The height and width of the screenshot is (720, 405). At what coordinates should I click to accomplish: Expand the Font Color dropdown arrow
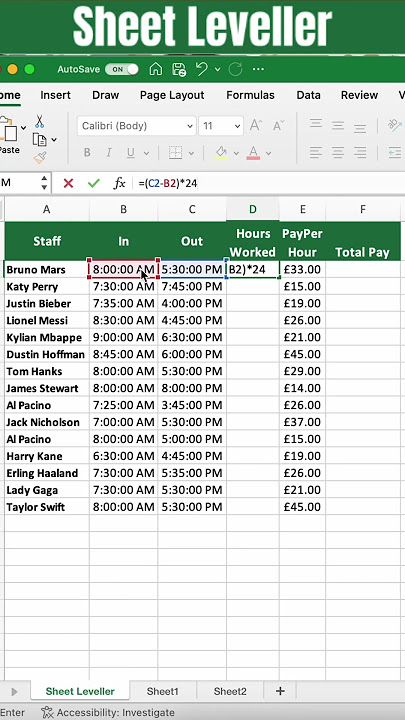(269, 153)
